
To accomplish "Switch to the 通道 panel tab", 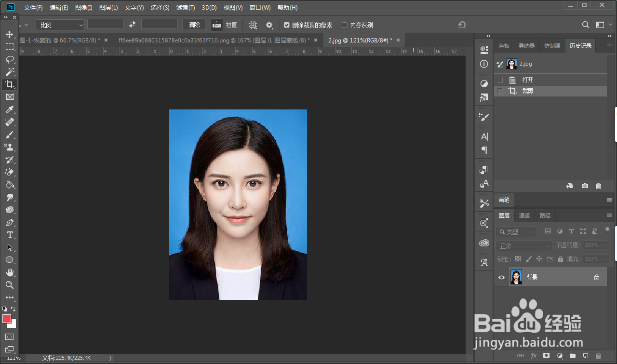I will point(524,216).
